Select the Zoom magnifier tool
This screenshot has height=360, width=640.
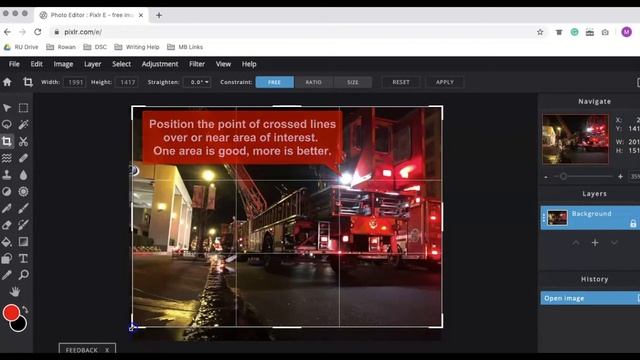(23, 275)
